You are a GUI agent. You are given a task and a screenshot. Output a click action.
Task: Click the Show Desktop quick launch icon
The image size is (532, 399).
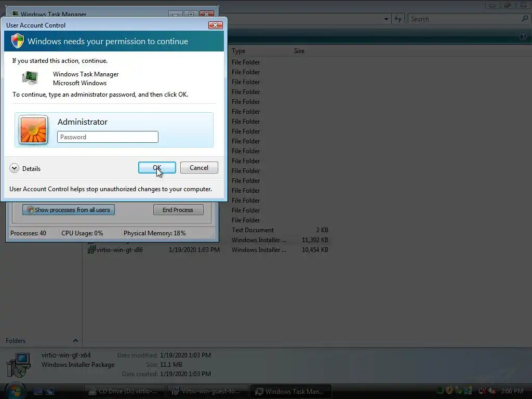tap(37, 392)
